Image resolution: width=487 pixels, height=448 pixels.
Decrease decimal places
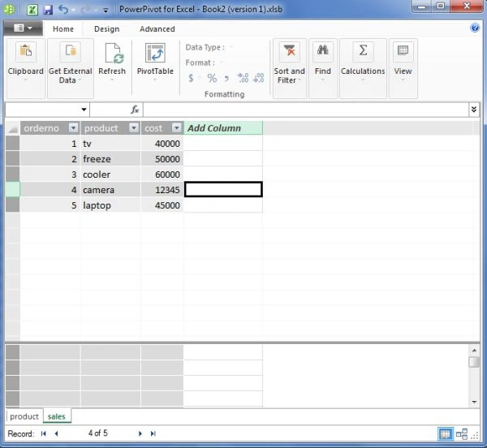pyautogui.click(x=258, y=78)
